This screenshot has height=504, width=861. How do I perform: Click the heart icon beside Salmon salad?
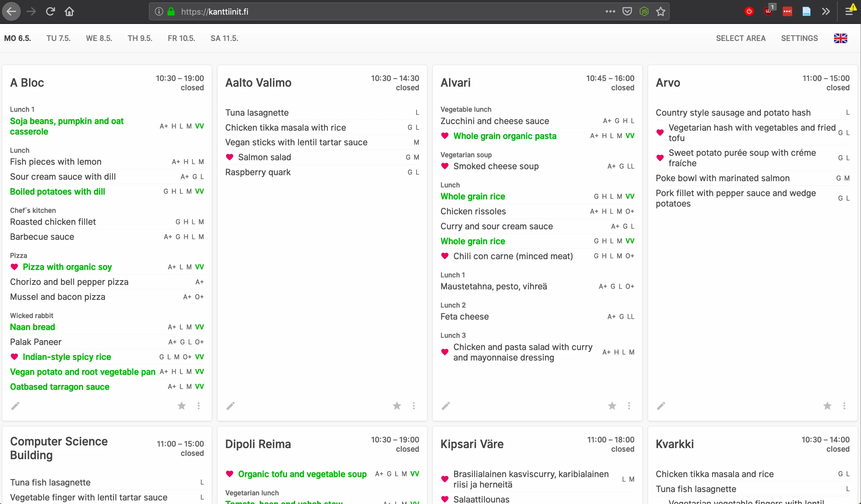(x=230, y=157)
